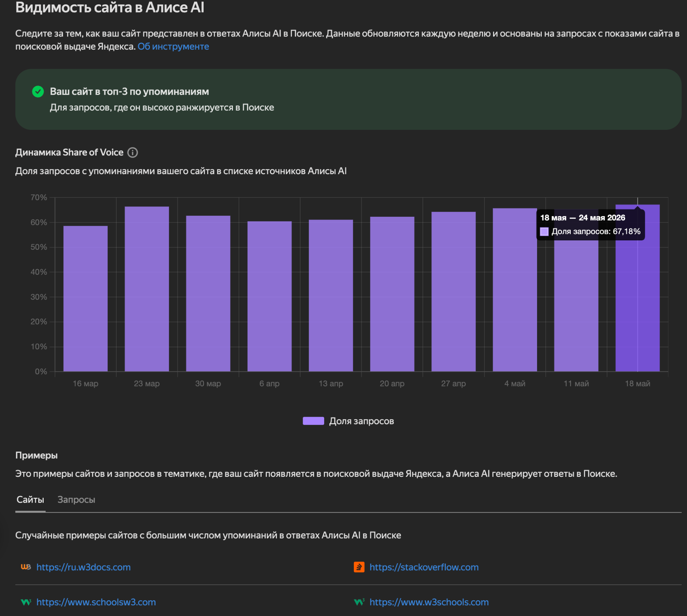
Task: Click the 'Доля запросов' legend label
Action: point(361,421)
